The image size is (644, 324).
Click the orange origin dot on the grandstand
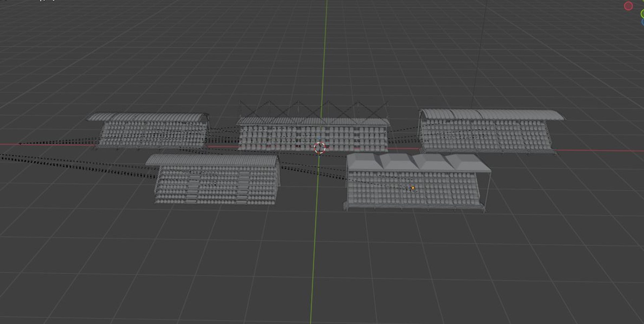[x=413, y=188]
